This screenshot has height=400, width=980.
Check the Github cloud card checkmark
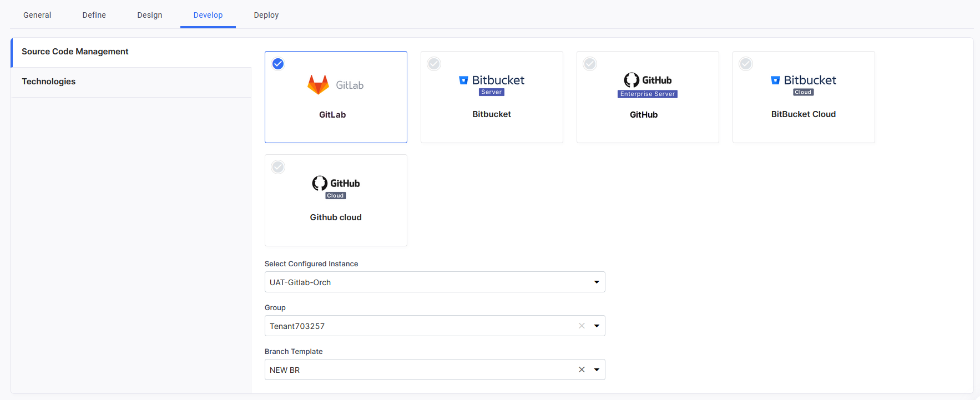(x=278, y=167)
